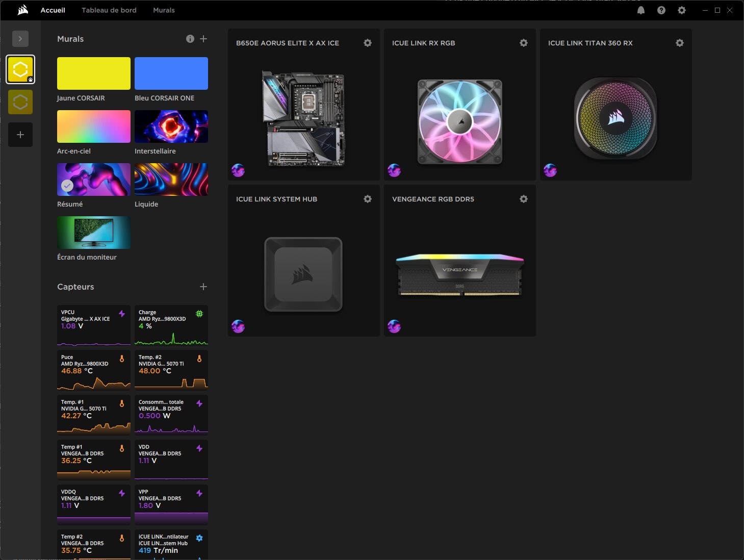Click the Murals info icon
744x560 pixels.
tap(190, 39)
